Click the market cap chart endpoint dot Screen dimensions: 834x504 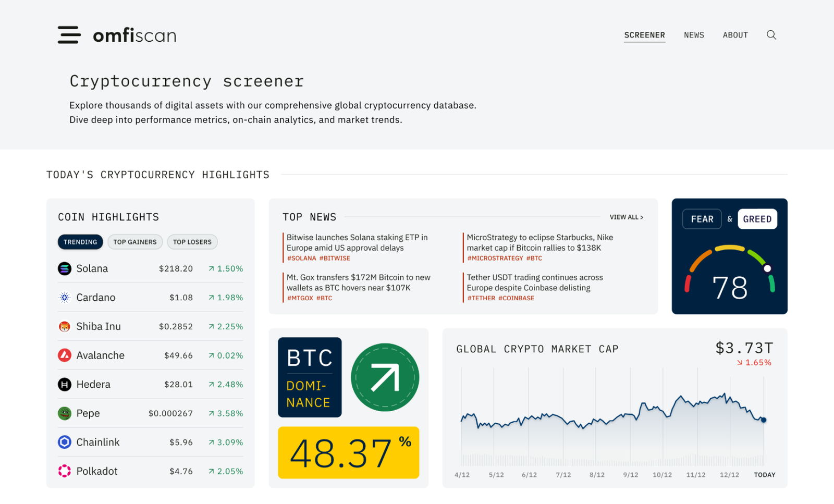tap(764, 420)
